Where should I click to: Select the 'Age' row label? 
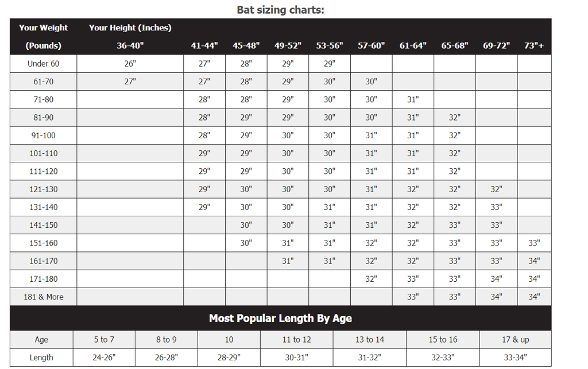coord(41,339)
